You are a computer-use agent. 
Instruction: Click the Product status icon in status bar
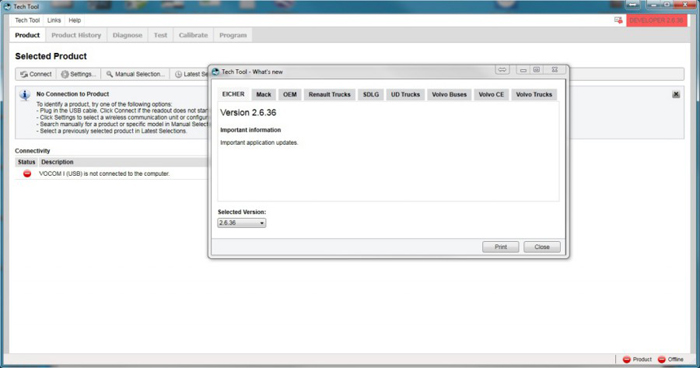click(x=627, y=360)
